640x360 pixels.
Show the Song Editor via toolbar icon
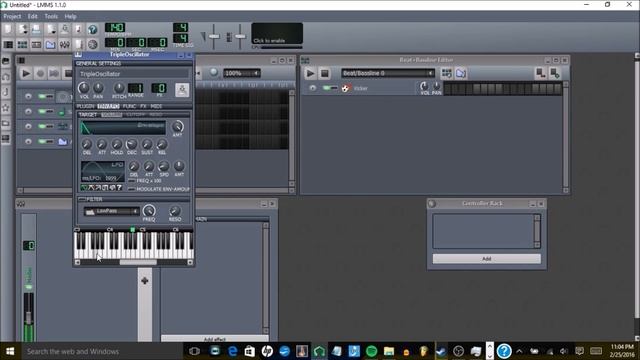(x=8, y=44)
